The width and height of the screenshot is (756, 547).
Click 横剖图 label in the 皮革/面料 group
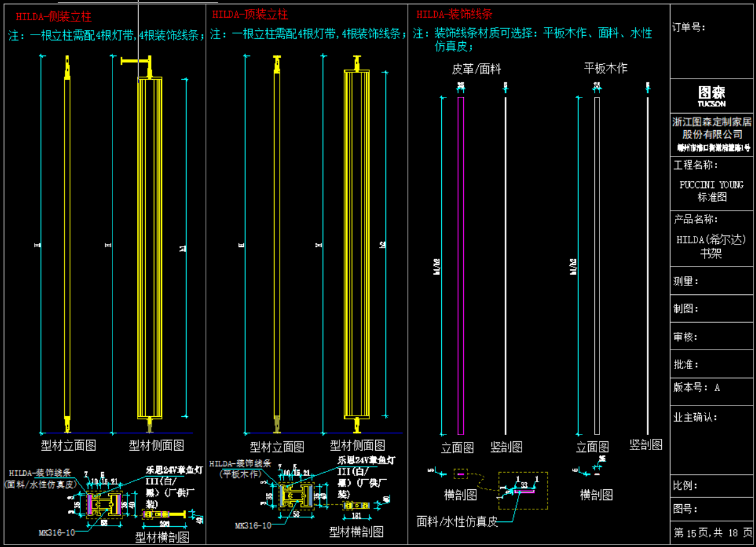pyautogui.click(x=461, y=495)
